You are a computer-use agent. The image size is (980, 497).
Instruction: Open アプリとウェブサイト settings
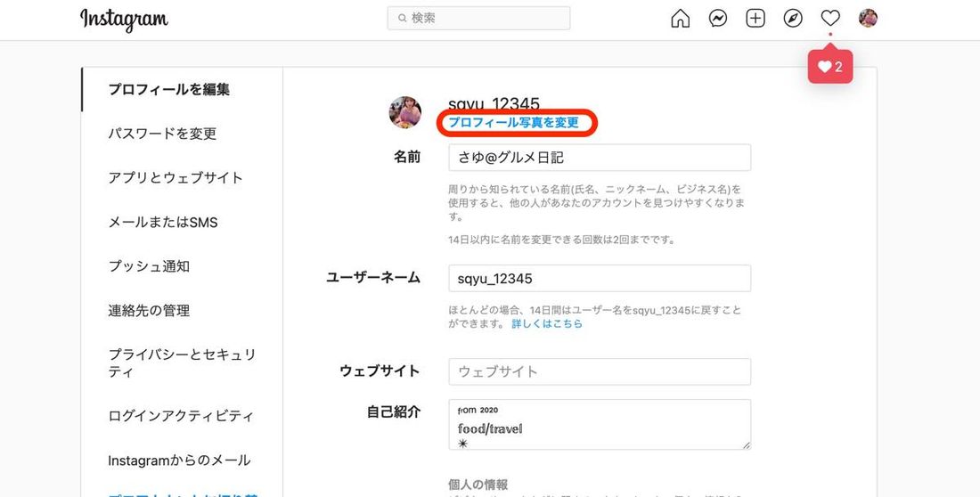point(175,177)
